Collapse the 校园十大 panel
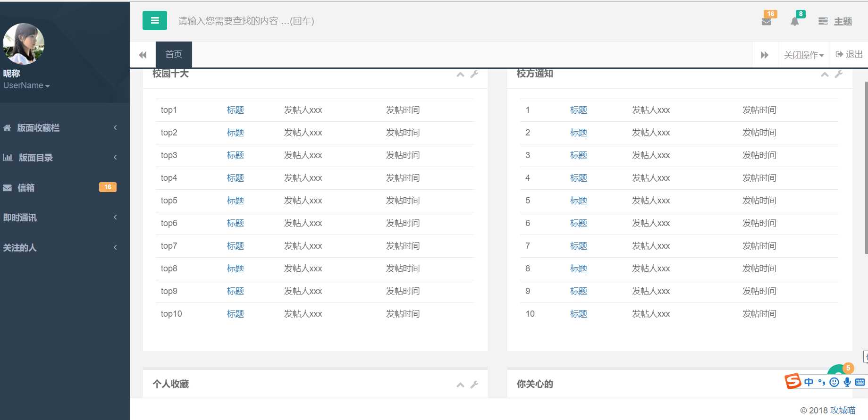868x420 pixels. pos(460,75)
